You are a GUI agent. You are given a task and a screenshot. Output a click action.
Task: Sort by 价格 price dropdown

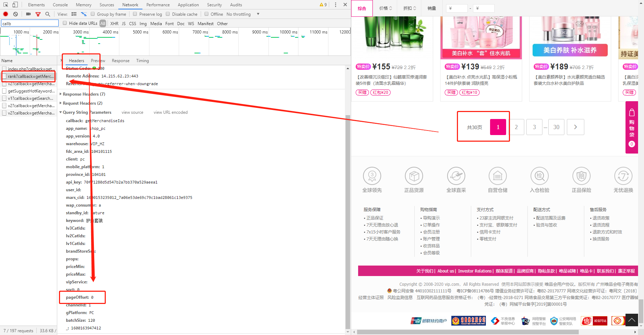(x=385, y=8)
